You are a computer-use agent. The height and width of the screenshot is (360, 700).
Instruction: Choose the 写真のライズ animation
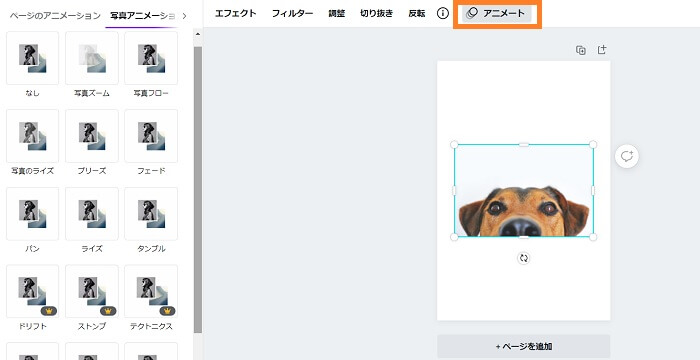33,136
